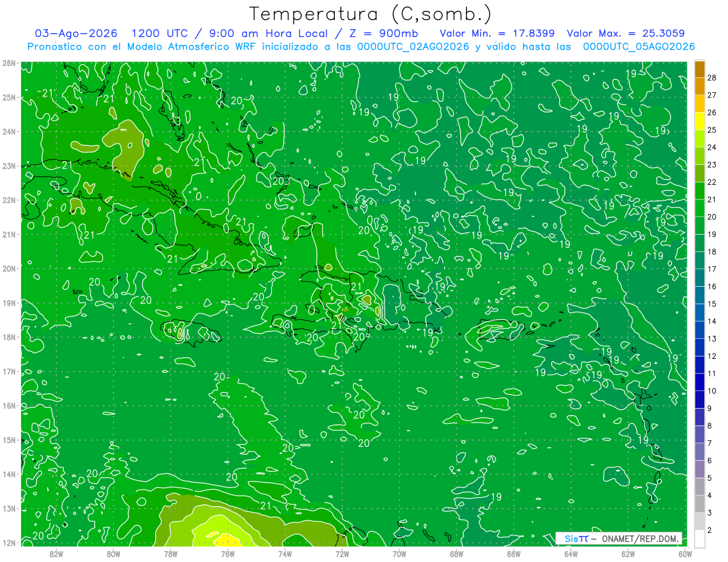The height and width of the screenshot is (562, 728).
Task: Click the 62W longitude axis label
Action: (628, 553)
